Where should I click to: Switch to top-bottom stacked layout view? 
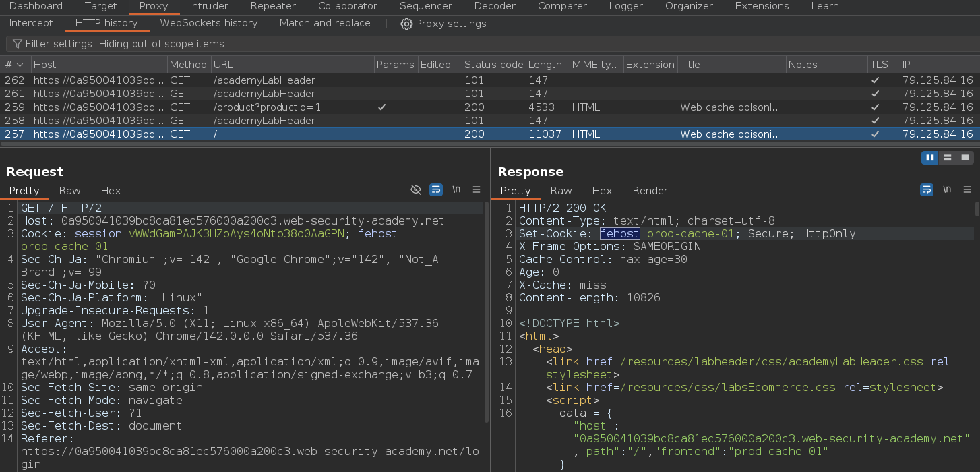(948, 158)
